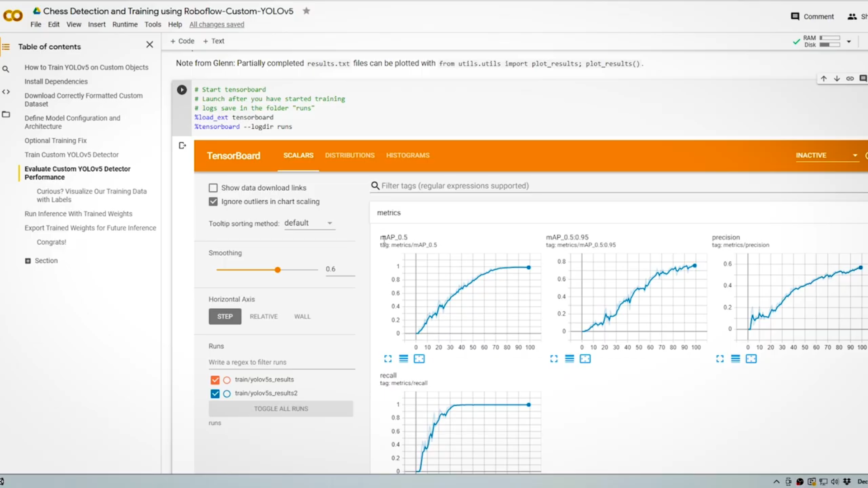The width and height of the screenshot is (868, 488).
Task: Run the tensorboard code cell
Action: click(182, 89)
